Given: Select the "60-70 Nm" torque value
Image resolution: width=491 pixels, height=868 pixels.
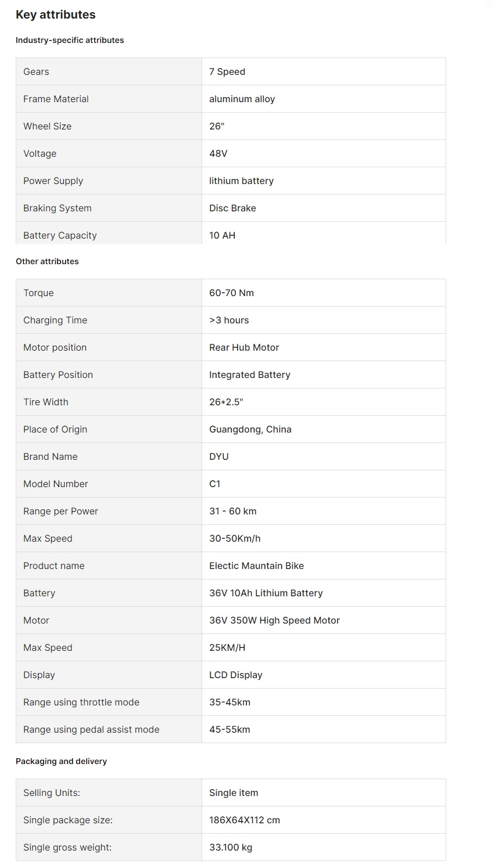Looking at the screenshot, I should pyautogui.click(x=231, y=293).
